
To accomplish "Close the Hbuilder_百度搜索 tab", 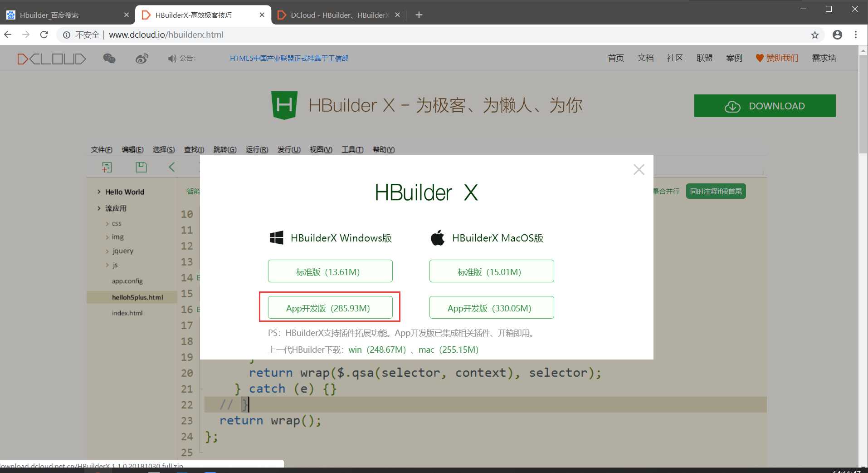I will pyautogui.click(x=127, y=15).
